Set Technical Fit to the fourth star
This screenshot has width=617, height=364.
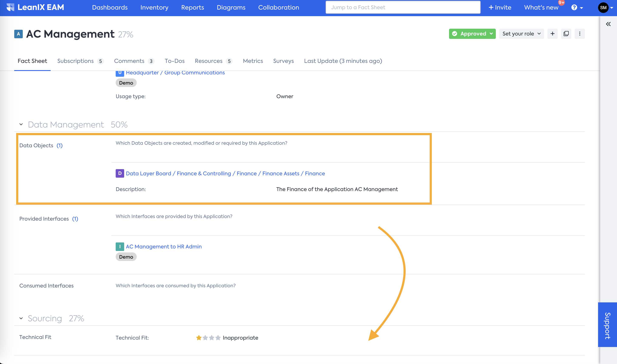point(218,338)
